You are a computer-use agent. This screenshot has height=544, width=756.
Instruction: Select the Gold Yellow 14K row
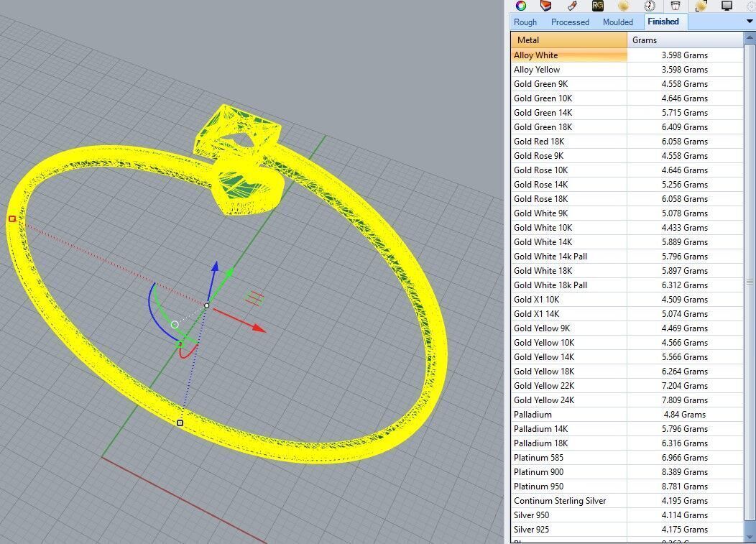[x=627, y=357]
